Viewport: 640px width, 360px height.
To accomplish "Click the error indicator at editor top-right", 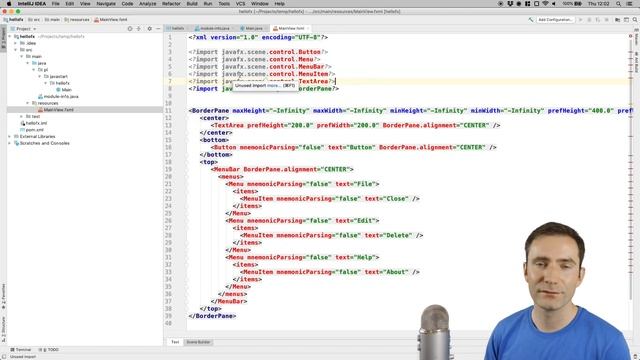I will pyautogui.click(x=631, y=37).
